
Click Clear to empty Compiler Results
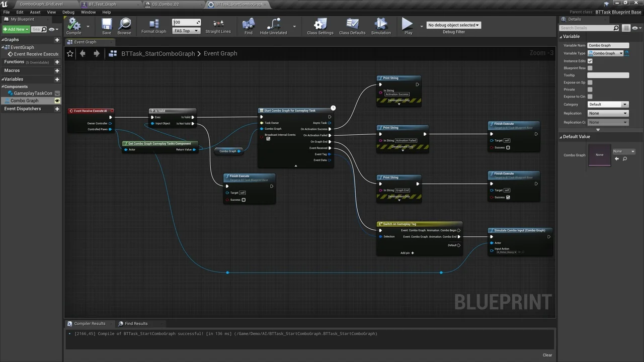click(547, 355)
